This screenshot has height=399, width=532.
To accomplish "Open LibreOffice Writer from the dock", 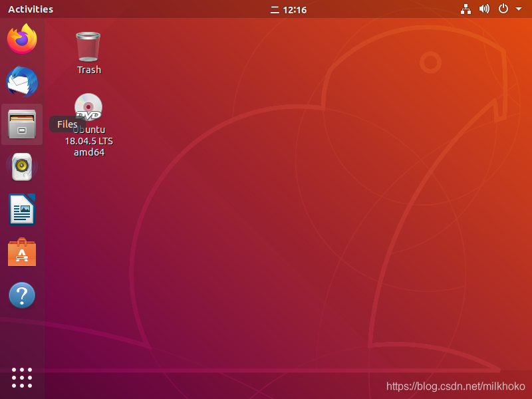I will point(22,209).
